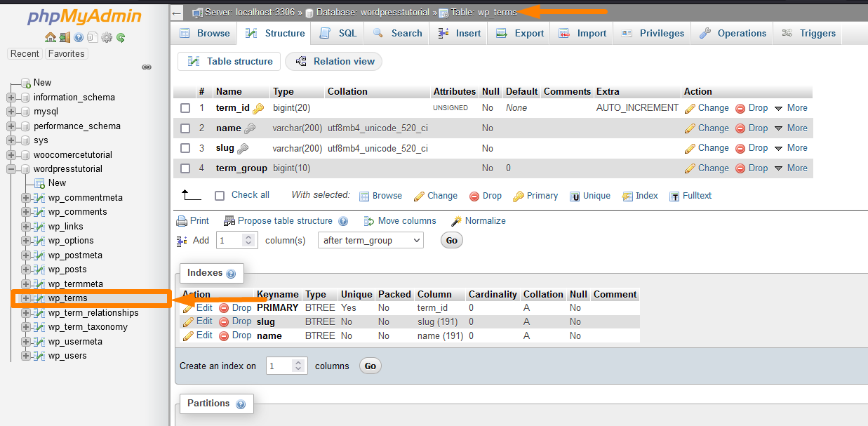Screen dimensions: 868x426
Task: Edit the slug index
Action: coord(197,321)
